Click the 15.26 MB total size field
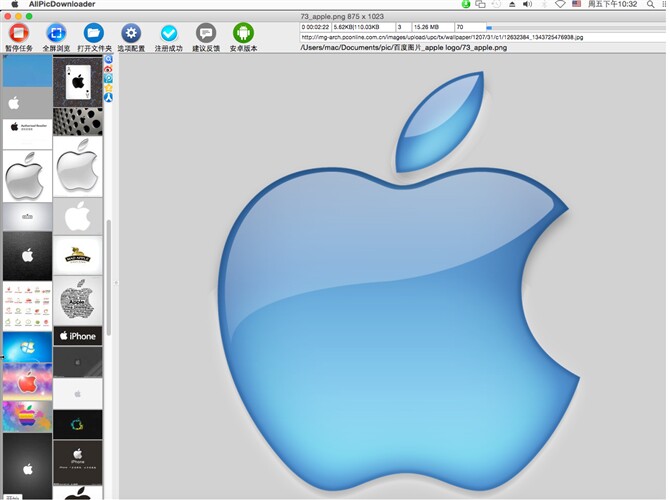Image resolution: width=670 pixels, height=500 pixels. coord(432,27)
